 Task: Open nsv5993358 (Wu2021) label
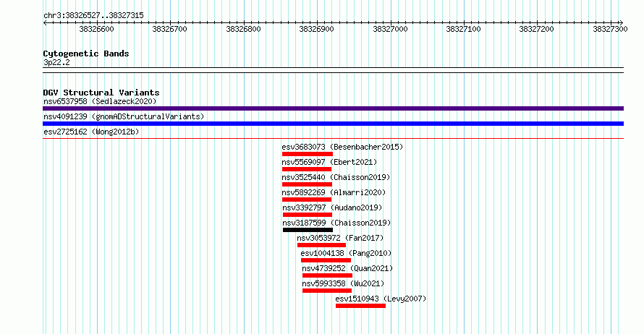(x=344, y=283)
